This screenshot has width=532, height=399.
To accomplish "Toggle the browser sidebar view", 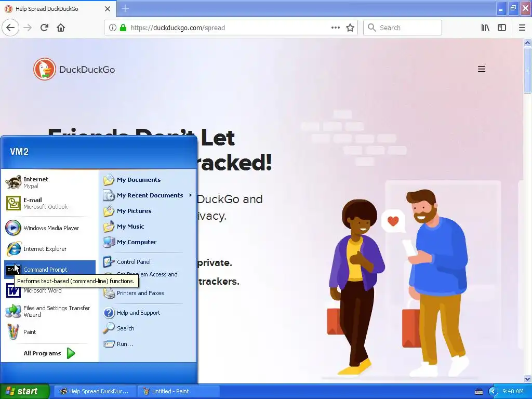I will click(x=502, y=28).
